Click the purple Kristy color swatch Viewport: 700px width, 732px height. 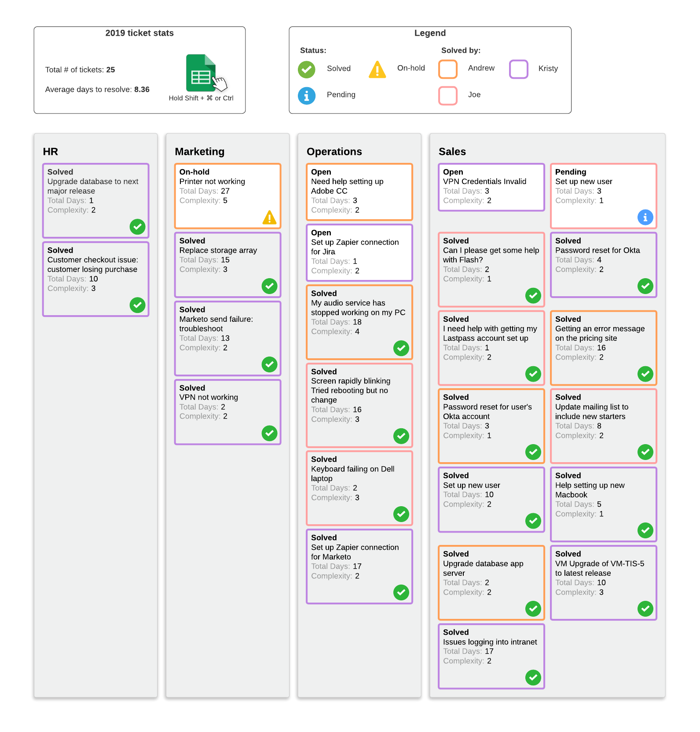[x=518, y=69]
